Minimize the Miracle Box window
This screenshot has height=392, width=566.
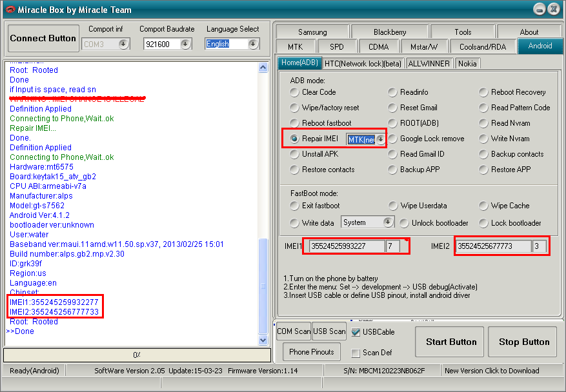coord(540,9)
